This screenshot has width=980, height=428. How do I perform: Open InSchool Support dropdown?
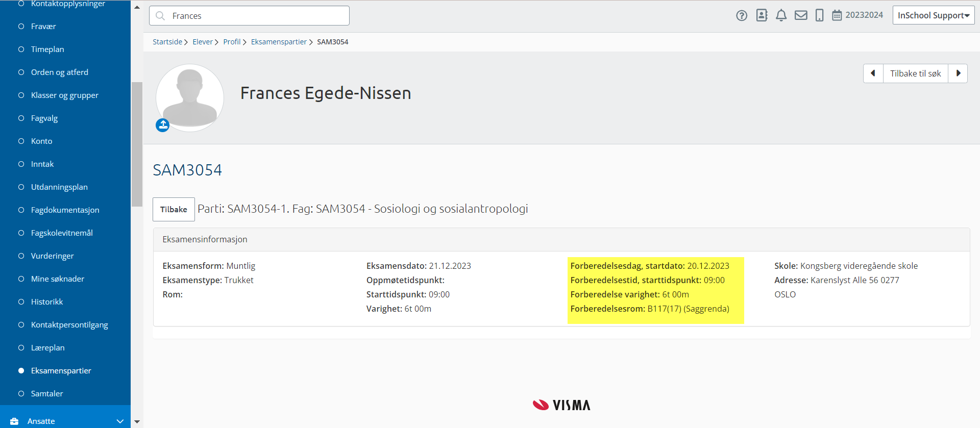click(933, 15)
